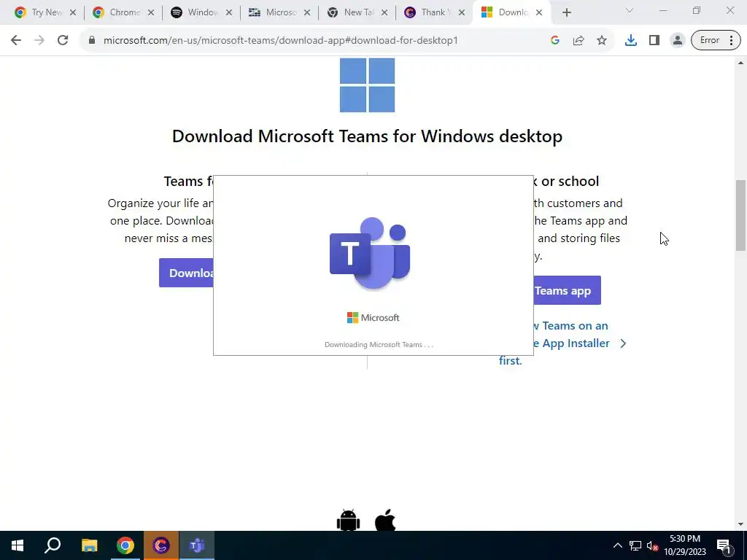This screenshot has height=560, width=747.
Task: Open the App Installer link
Action: 563,343
